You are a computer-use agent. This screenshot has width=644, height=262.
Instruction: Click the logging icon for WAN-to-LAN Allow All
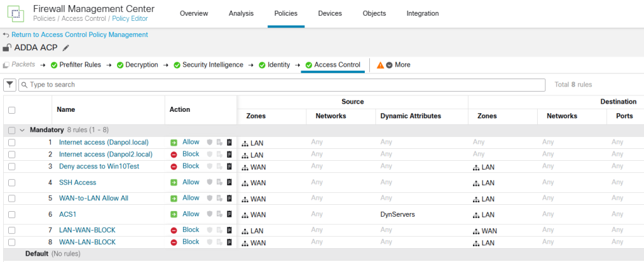230,198
